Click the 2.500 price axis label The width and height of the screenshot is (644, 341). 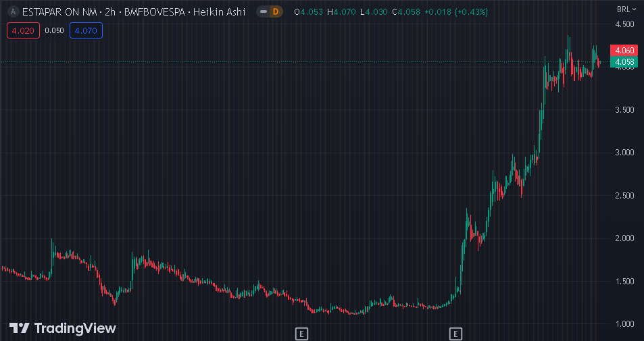[624, 196]
